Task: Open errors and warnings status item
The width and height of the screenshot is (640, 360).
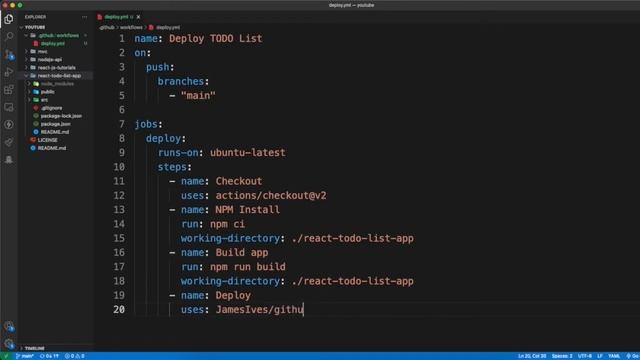Action: (x=75, y=356)
